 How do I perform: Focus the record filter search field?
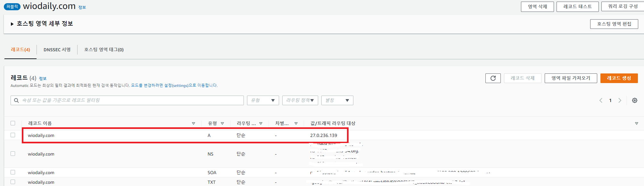point(127,100)
